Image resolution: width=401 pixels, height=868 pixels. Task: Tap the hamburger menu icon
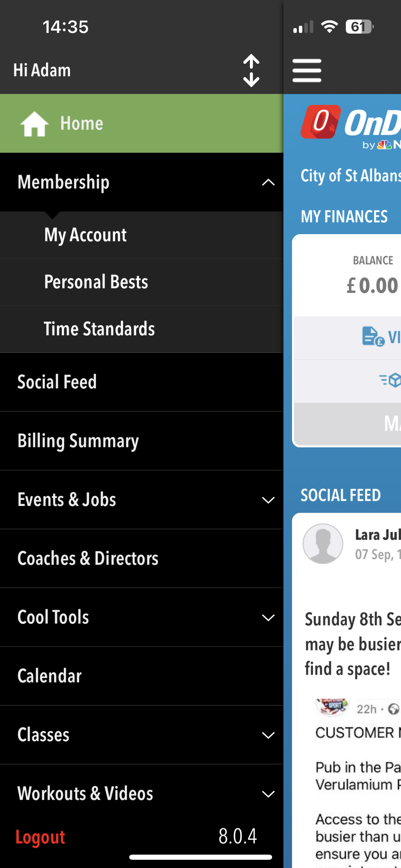pyautogui.click(x=307, y=70)
